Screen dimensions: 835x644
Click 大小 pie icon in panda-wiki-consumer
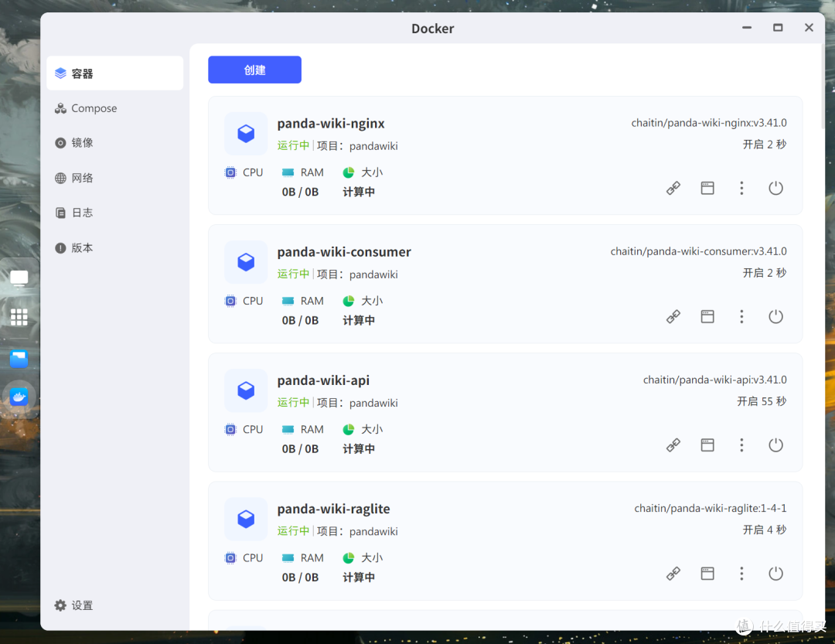tap(348, 301)
